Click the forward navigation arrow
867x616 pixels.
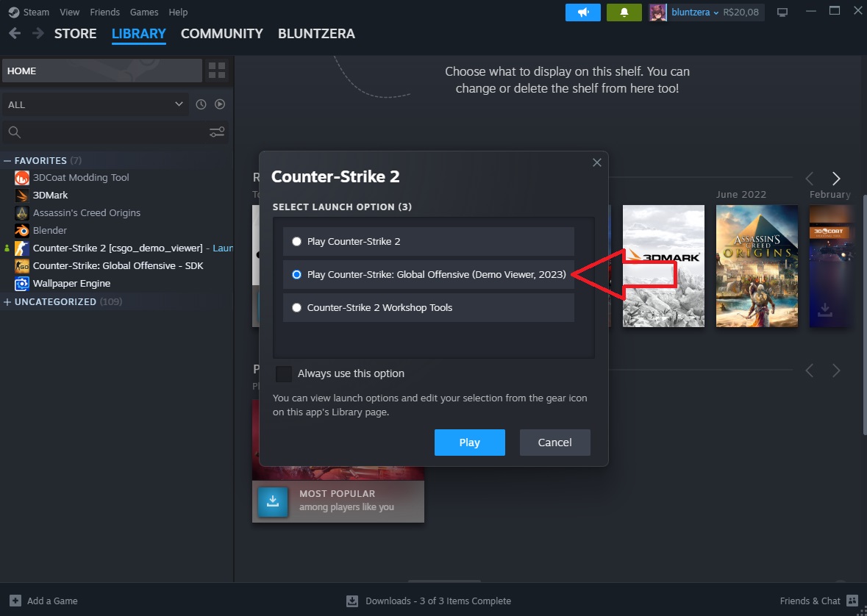pos(38,34)
